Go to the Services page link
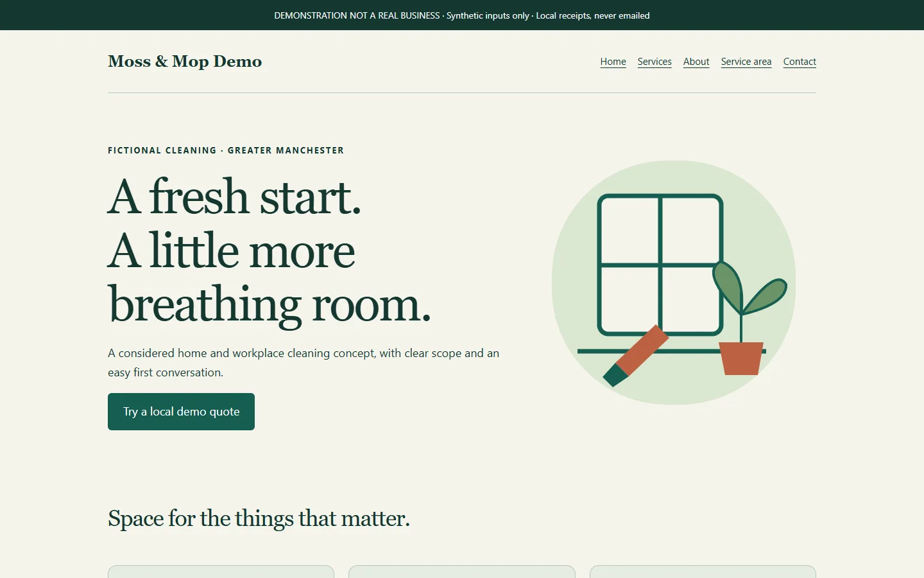Image resolution: width=924 pixels, height=578 pixels. (x=654, y=62)
